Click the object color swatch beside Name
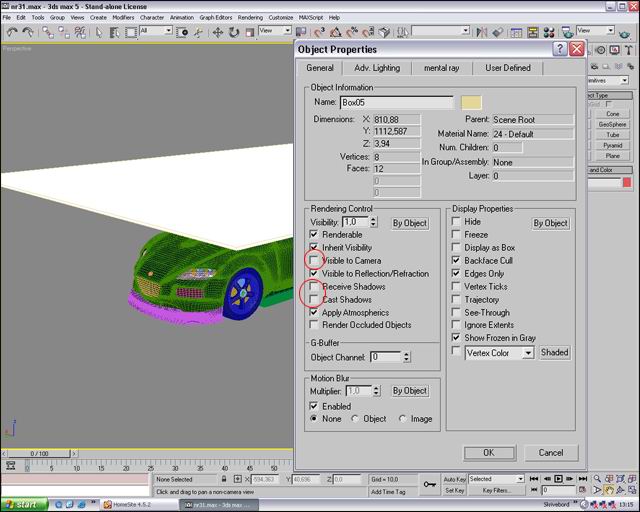Image resolution: width=640 pixels, height=512 pixels. pyautogui.click(x=469, y=102)
